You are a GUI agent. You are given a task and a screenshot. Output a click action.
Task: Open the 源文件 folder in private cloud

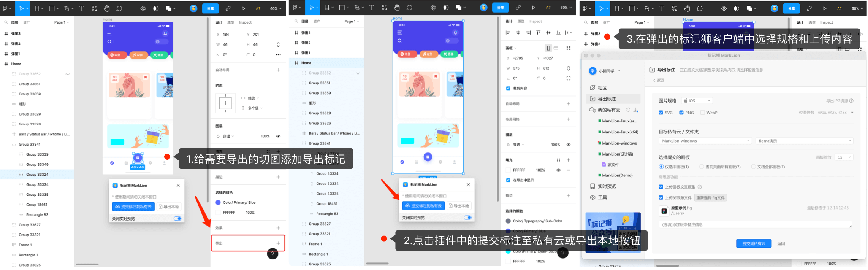click(613, 165)
